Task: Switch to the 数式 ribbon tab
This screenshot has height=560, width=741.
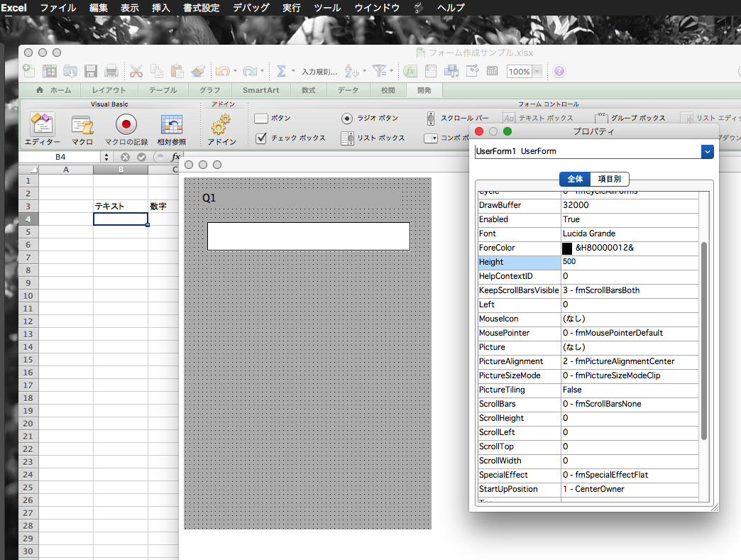Action: pyautogui.click(x=309, y=90)
